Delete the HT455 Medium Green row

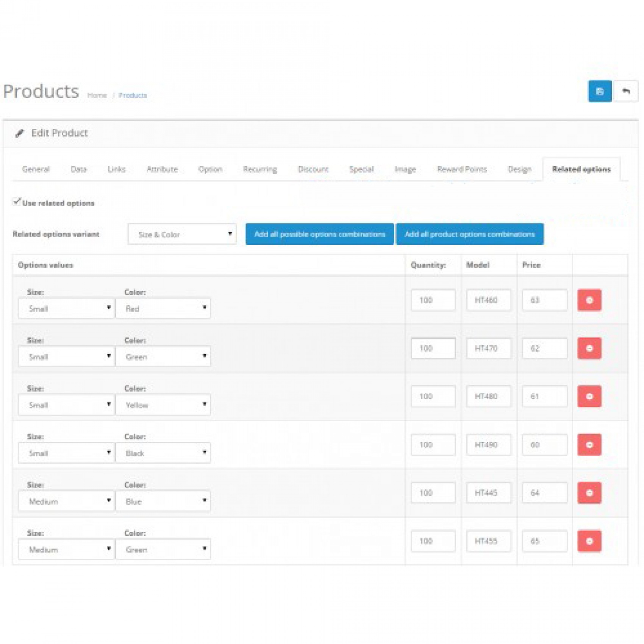point(589,541)
